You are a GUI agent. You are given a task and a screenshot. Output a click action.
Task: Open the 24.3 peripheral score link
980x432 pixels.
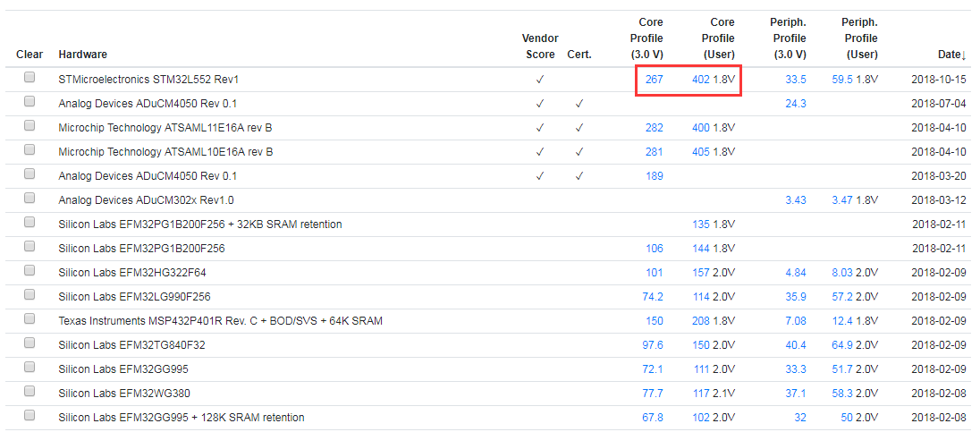tap(796, 104)
